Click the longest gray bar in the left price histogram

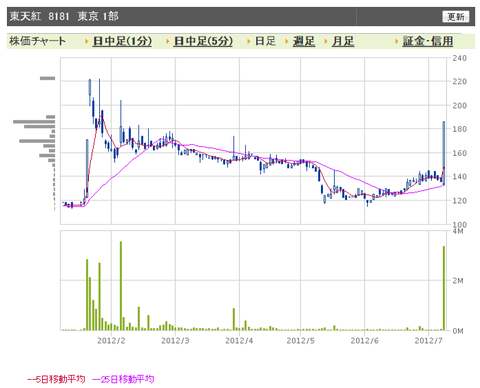click(x=34, y=122)
